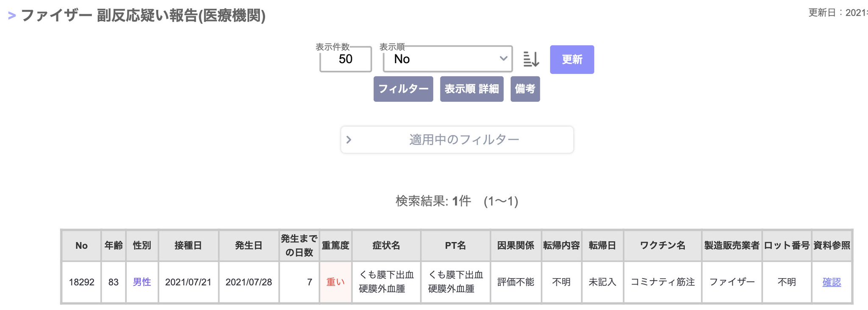Click record number 18292 cell
868x310 pixels.
pyautogui.click(x=81, y=282)
